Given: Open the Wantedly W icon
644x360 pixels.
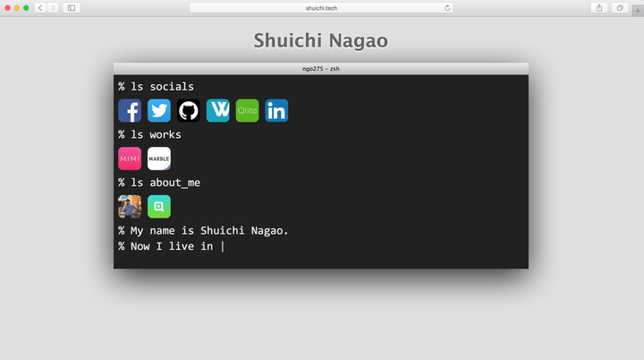Looking at the screenshot, I should (217, 111).
